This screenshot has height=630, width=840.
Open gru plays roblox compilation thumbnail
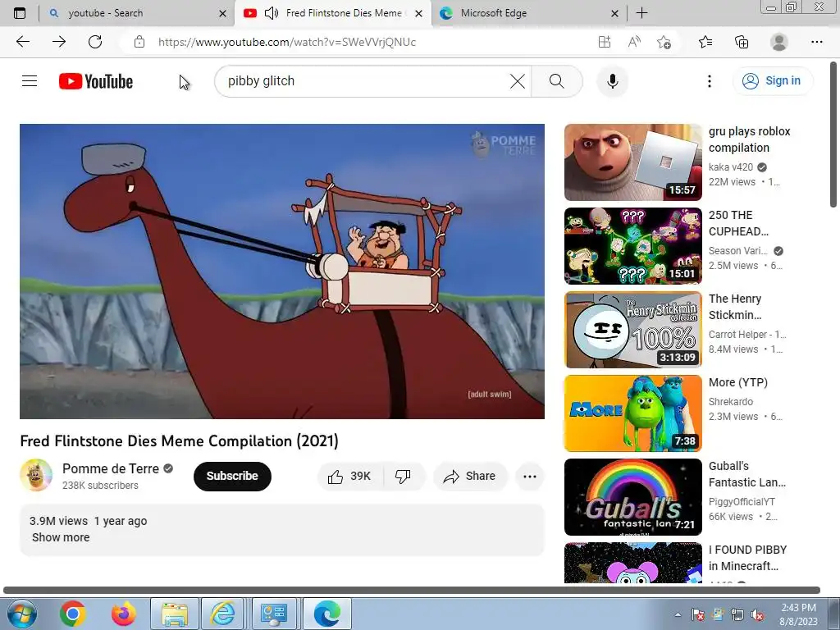point(632,162)
